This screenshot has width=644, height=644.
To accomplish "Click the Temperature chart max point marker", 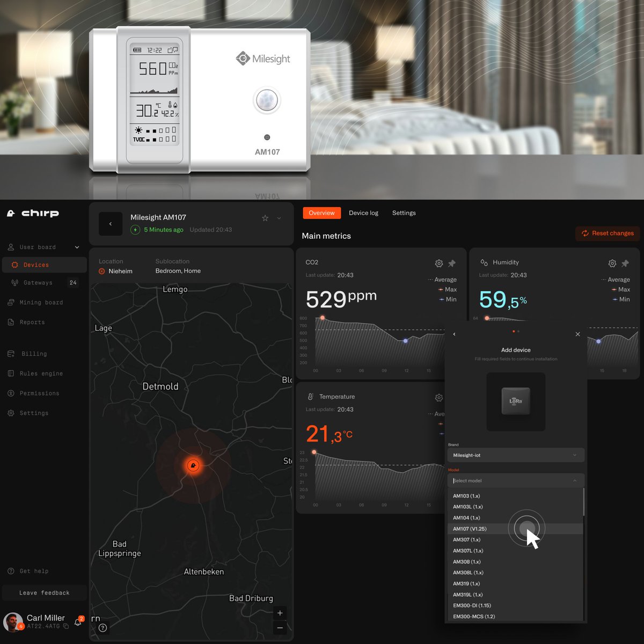I will tap(314, 452).
